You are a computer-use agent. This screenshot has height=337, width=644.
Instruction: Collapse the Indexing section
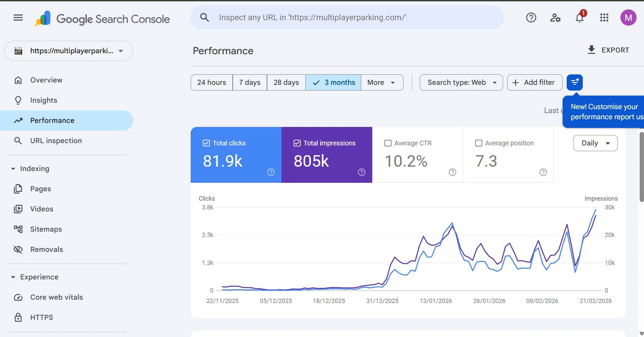[13, 169]
